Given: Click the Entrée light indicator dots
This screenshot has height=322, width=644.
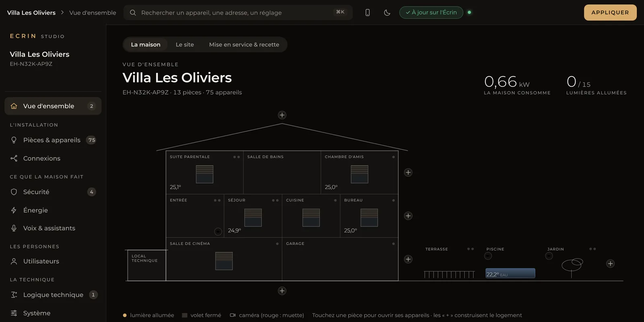Looking at the screenshot, I should pyautogui.click(x=217, y=200).
